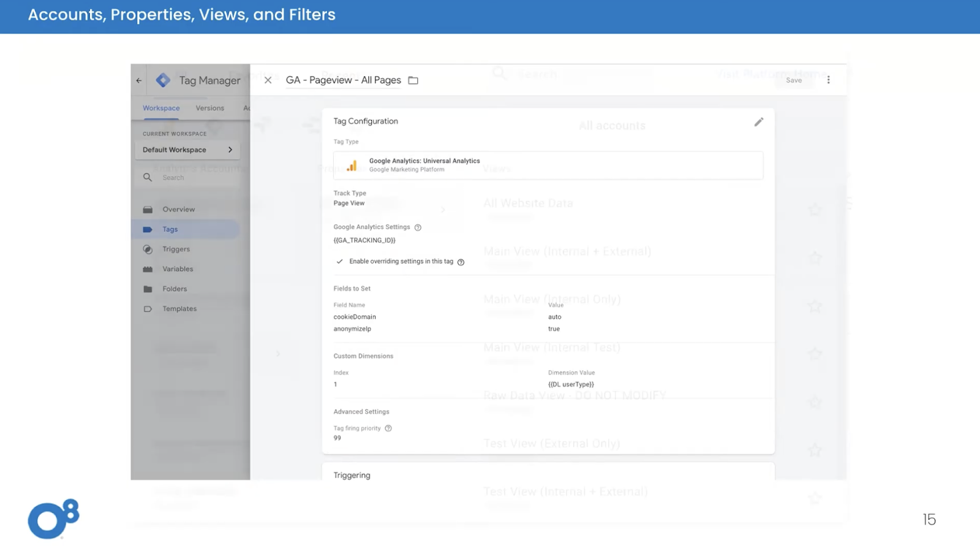This screenshot has height=548, width=980.
Task: Click the Templates sidebar icon
Action: tap(148, 309)
